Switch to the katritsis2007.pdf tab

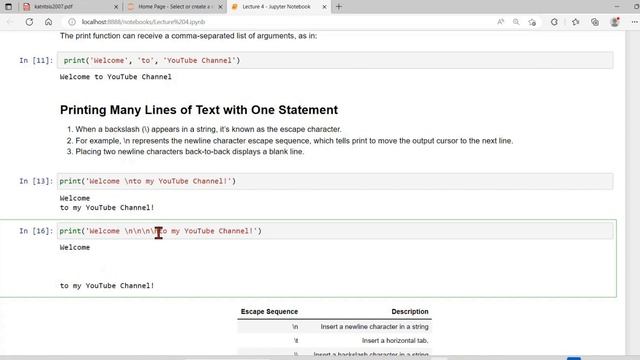click(x=70, y=7)
